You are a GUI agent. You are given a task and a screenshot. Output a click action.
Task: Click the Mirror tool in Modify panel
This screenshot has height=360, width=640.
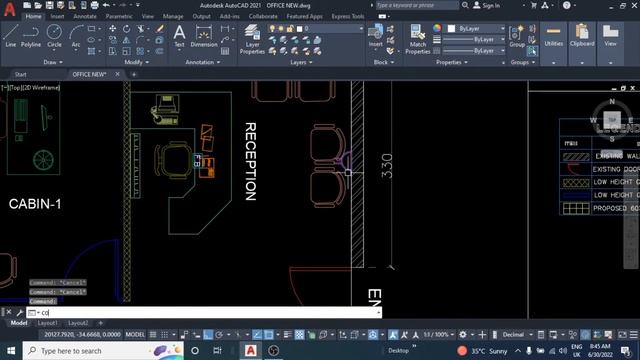(127, 40)
